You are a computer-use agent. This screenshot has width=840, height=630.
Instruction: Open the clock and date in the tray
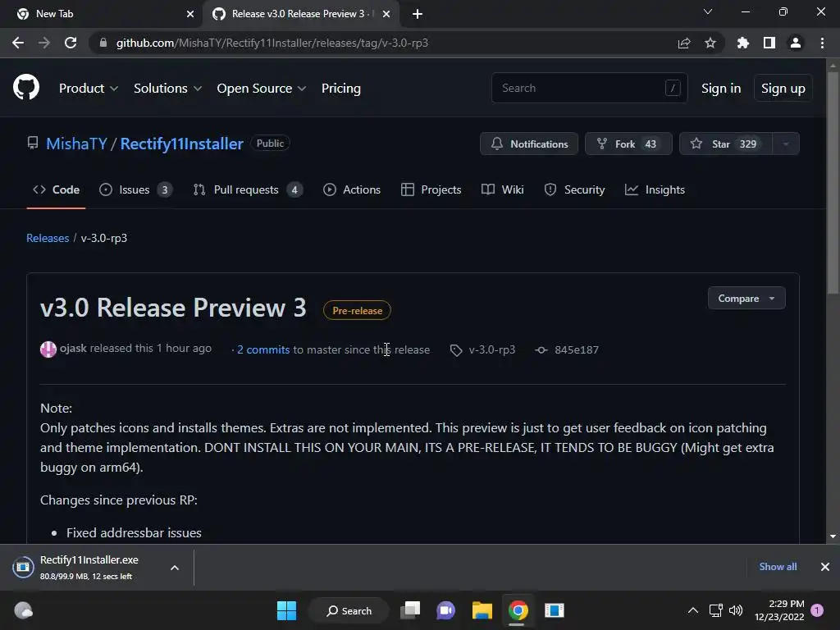click(779, 610)
